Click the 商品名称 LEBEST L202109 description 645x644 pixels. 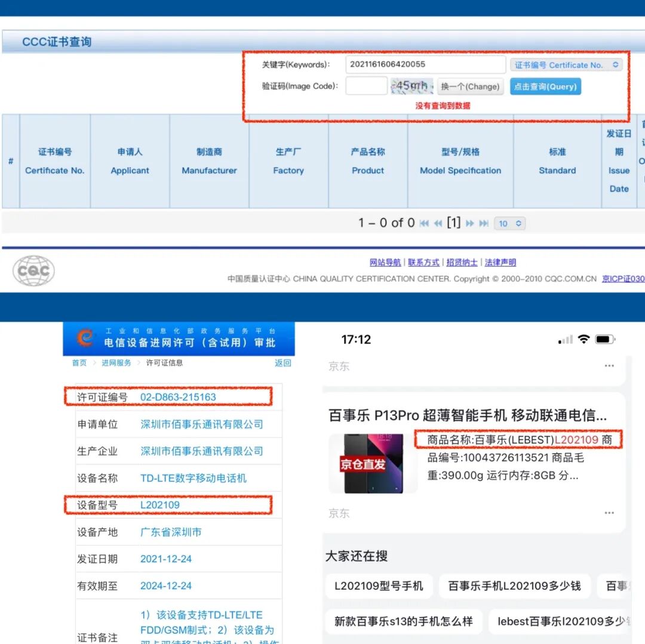(519, 440)
